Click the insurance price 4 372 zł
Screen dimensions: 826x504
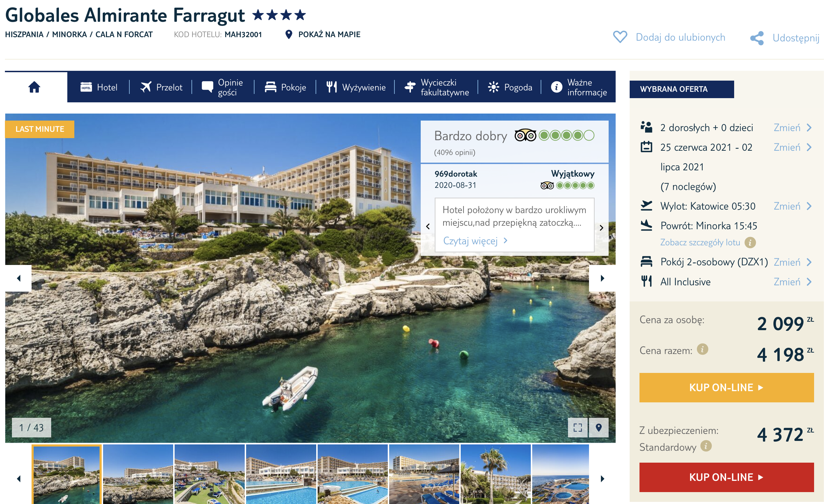pyautogui.click(x=785, y=434)
